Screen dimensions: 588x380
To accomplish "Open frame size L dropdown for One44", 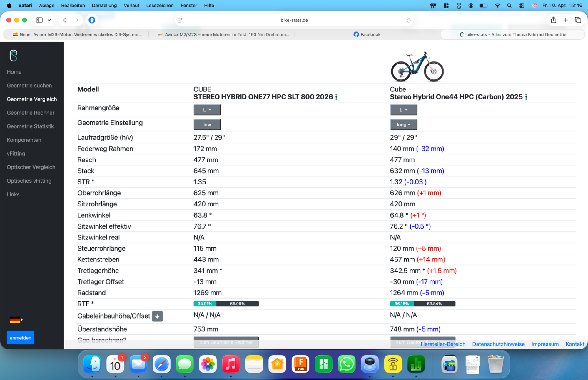I will [403, 110].
